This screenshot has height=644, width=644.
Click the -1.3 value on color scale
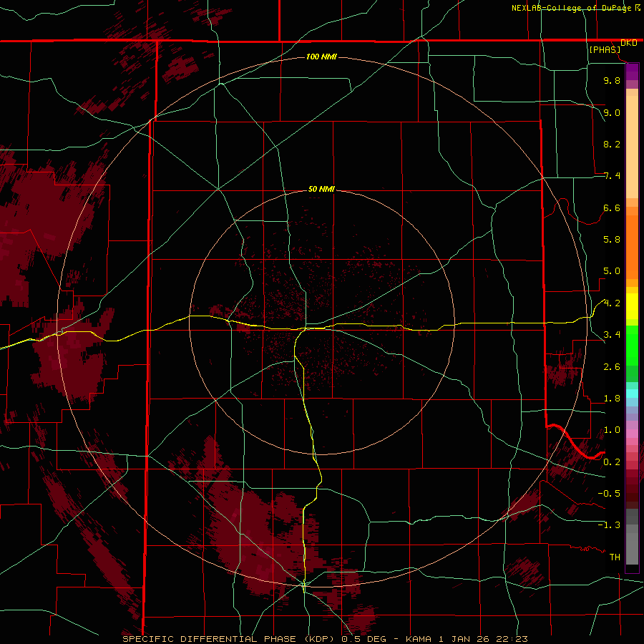(609, 525)
